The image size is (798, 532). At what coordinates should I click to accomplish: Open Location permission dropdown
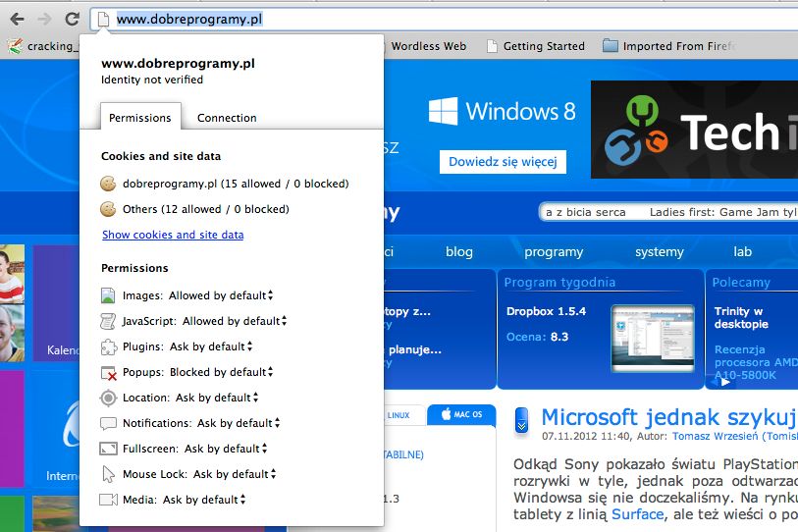[217, 398]
